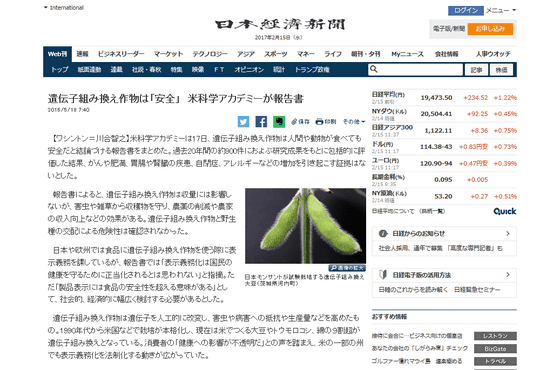Open the 人事ウオッチ tab
Image resolution: width=560 pixels, height=370 pixels.
tap(493, 54)
